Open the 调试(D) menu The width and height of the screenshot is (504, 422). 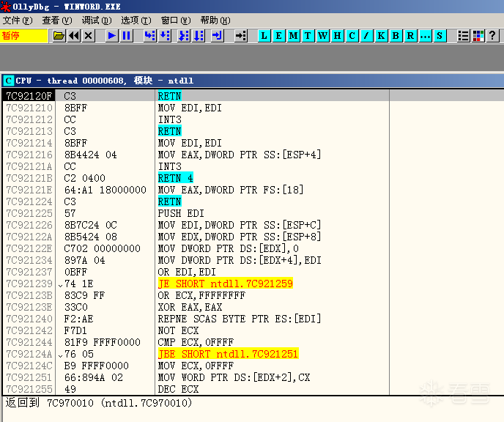(x=97, y=21)
